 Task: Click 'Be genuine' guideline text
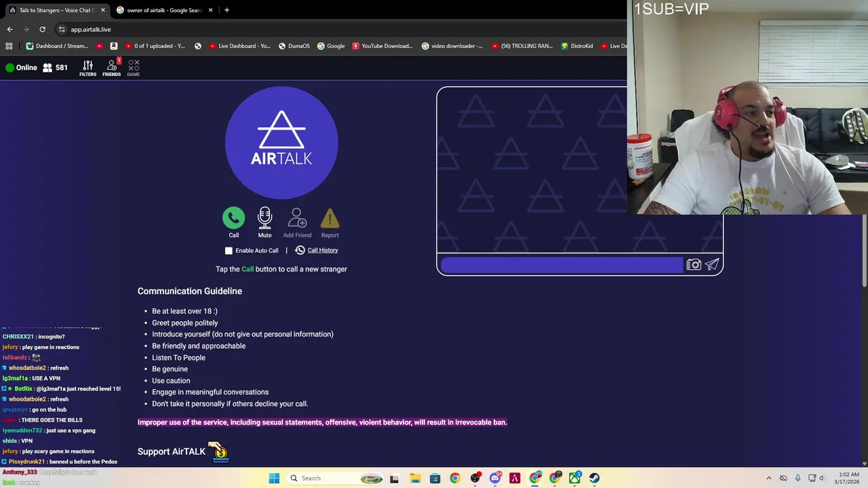[x=170, y=369]
